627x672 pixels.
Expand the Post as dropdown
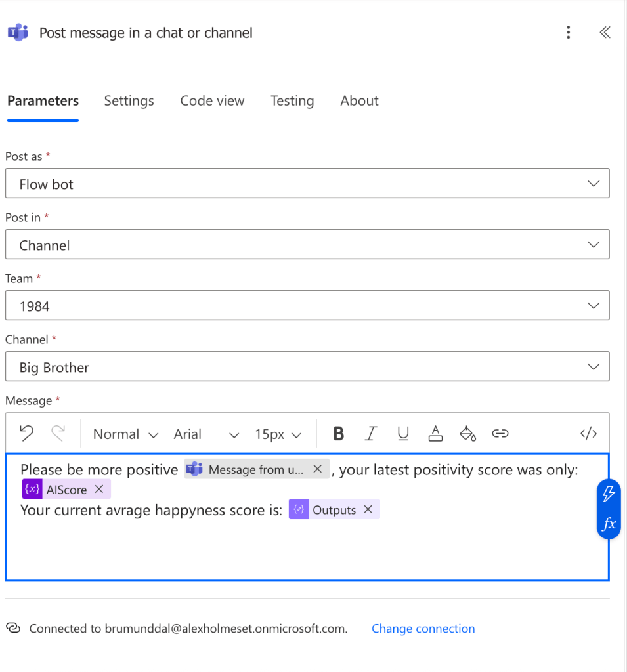coord(307,184)
